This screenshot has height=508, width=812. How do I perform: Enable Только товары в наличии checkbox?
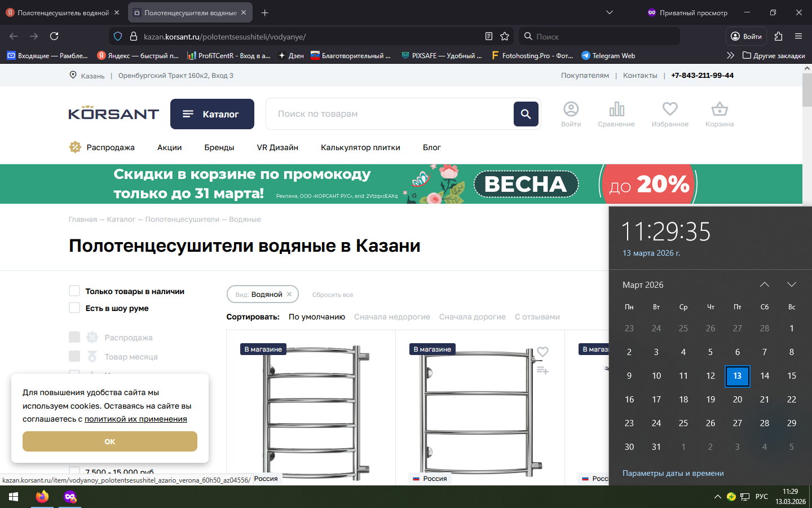click(x=74, y=291)
